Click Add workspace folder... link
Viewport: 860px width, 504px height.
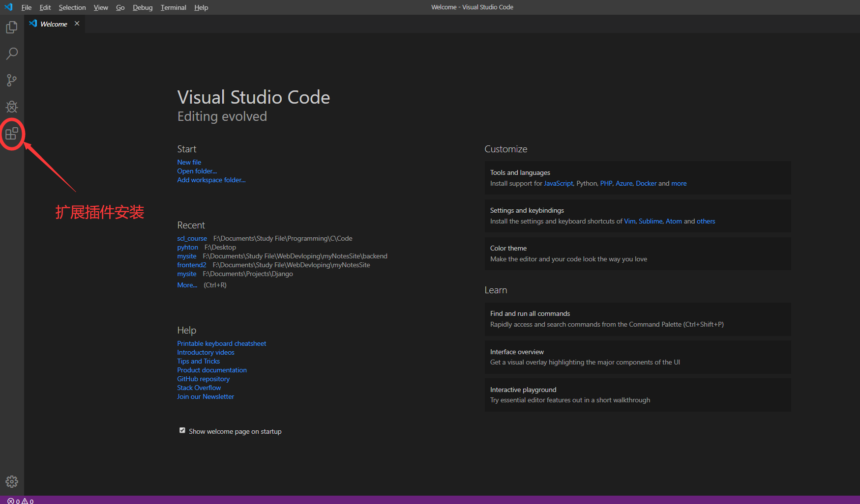tap(211, 180)
